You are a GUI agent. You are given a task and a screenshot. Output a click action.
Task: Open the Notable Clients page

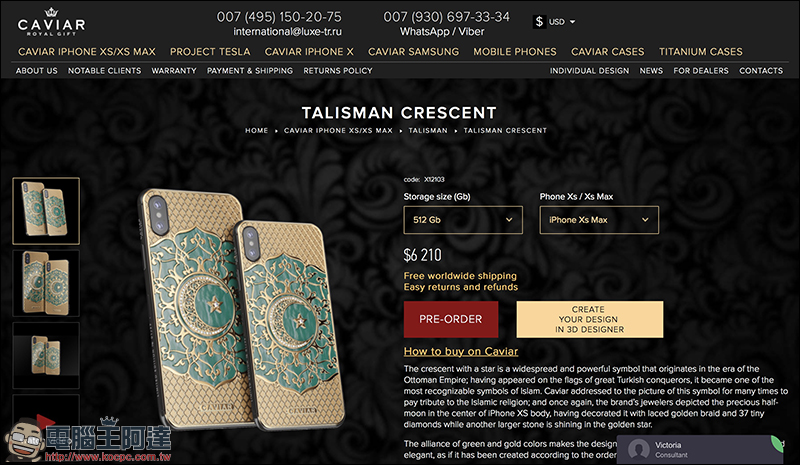pyautogui.click(x=105, y=70)
